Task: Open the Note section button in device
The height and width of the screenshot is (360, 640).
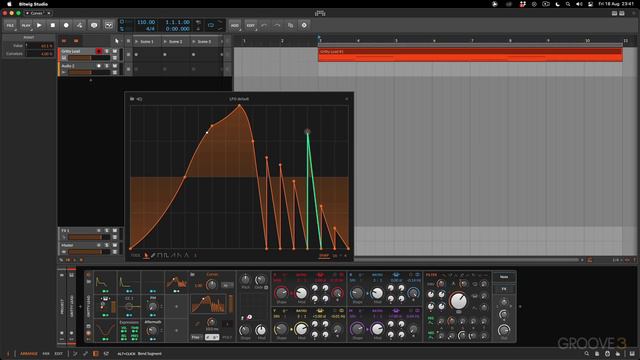Action: point(504,277)
